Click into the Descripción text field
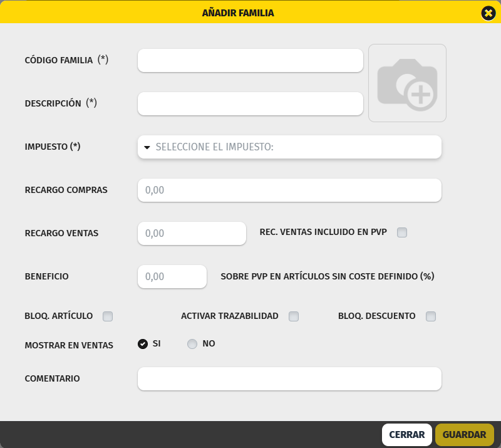Image resolution: width=501 pixels, height=448 pixels. pos(250,104)
